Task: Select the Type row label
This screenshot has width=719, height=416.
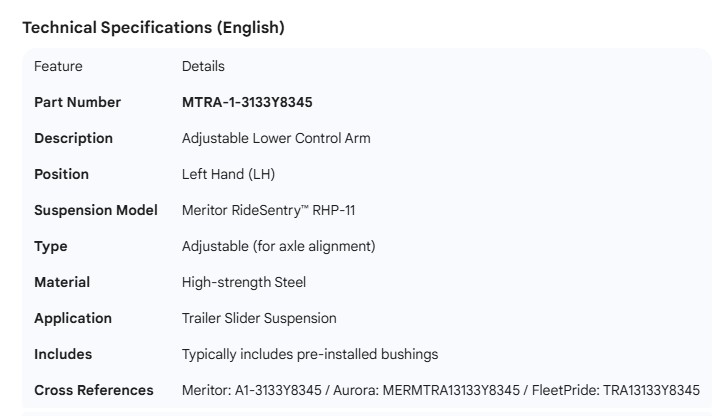Action: [x=50, y=246]
